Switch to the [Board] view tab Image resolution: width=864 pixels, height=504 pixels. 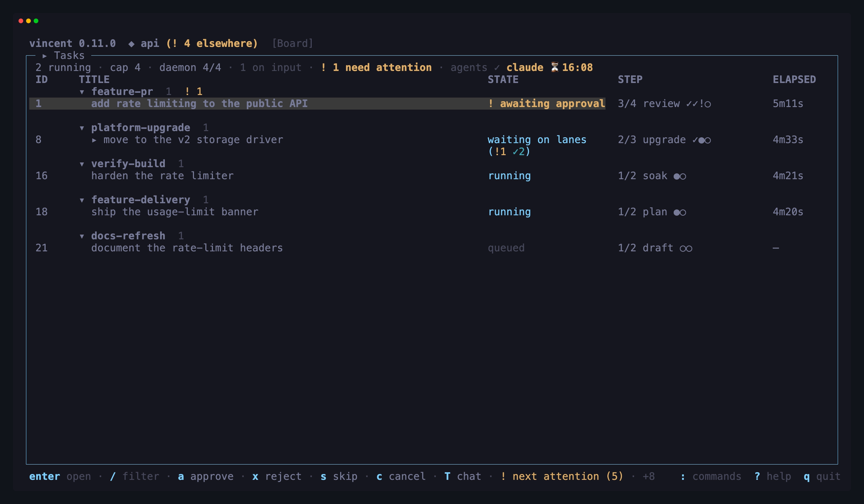[x=292, y=44]
